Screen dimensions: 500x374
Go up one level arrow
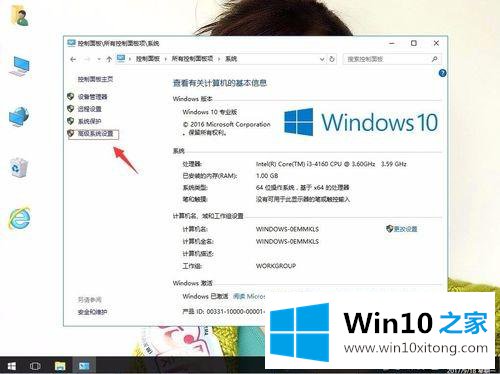click(x=109, y=59)
